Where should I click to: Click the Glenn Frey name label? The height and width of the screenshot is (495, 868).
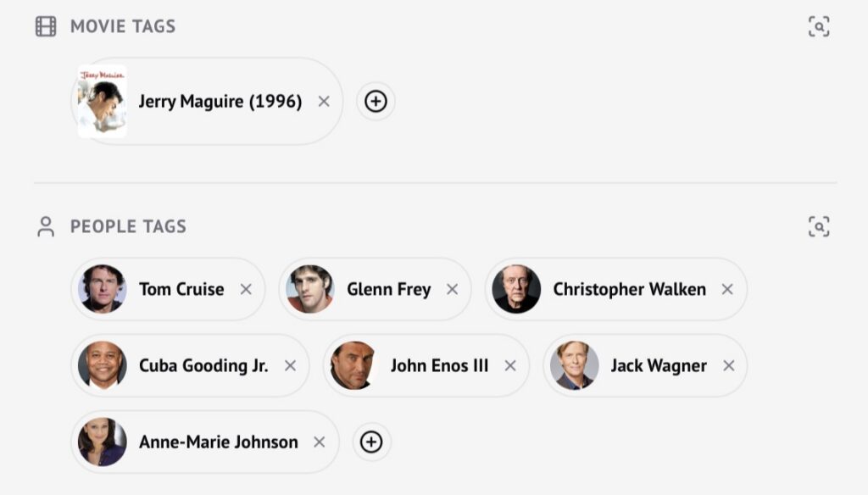[388, 289]
